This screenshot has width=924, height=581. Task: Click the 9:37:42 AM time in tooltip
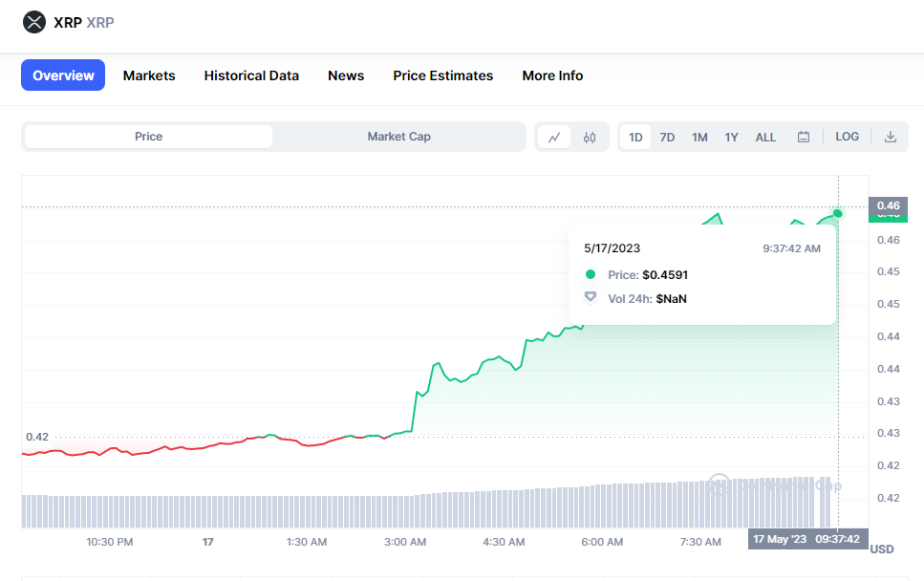pos(791,248)
